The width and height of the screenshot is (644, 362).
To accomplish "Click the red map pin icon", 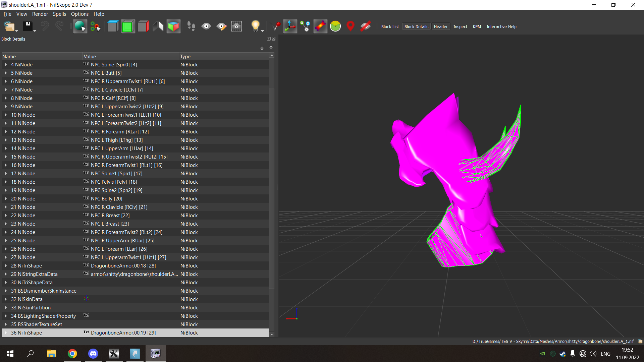I will click(350, 26).
